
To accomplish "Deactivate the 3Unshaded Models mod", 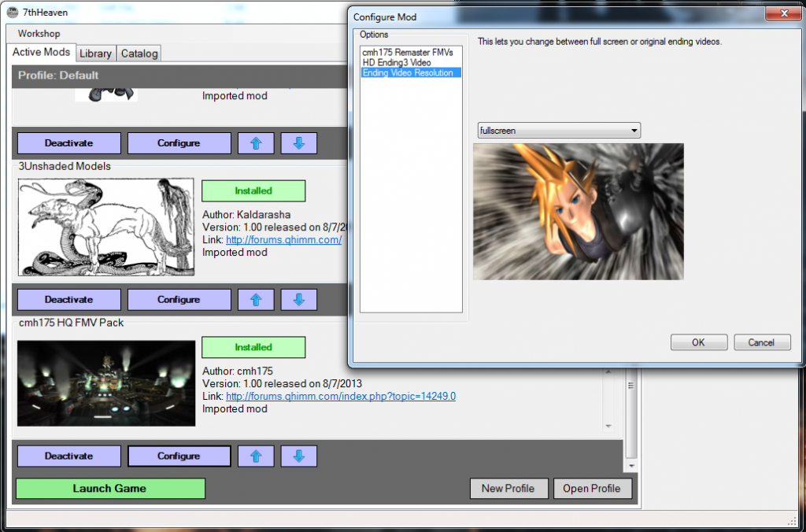I will tap(69, 300).
